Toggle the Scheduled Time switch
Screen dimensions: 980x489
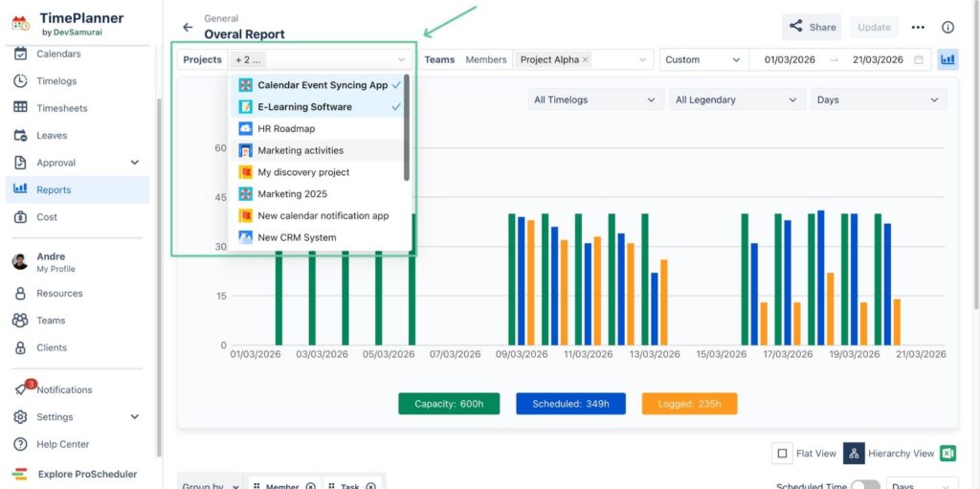pyautogui.click(x=865, y=486)
